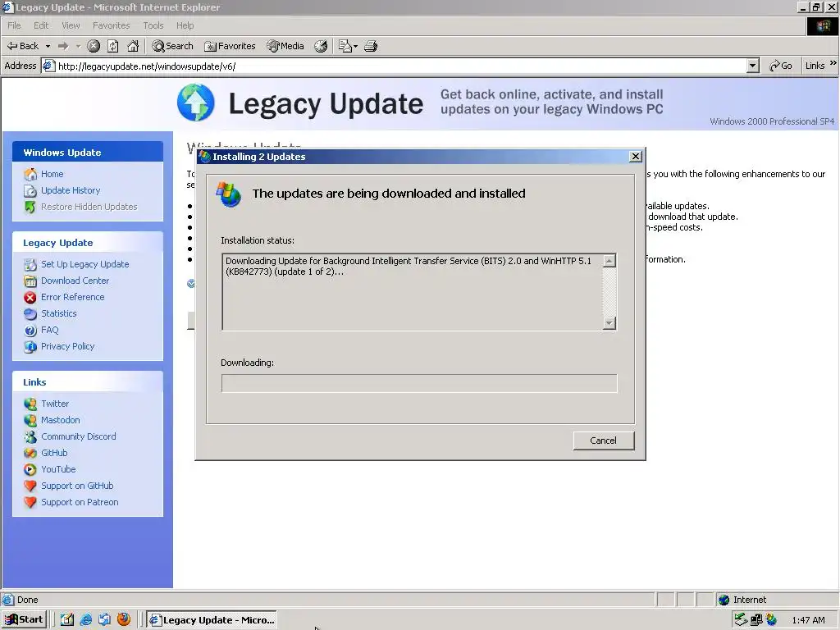This screenshot has height=630, width=840.
Task: Click the Mastodon link icon
Action: [30, 421]
